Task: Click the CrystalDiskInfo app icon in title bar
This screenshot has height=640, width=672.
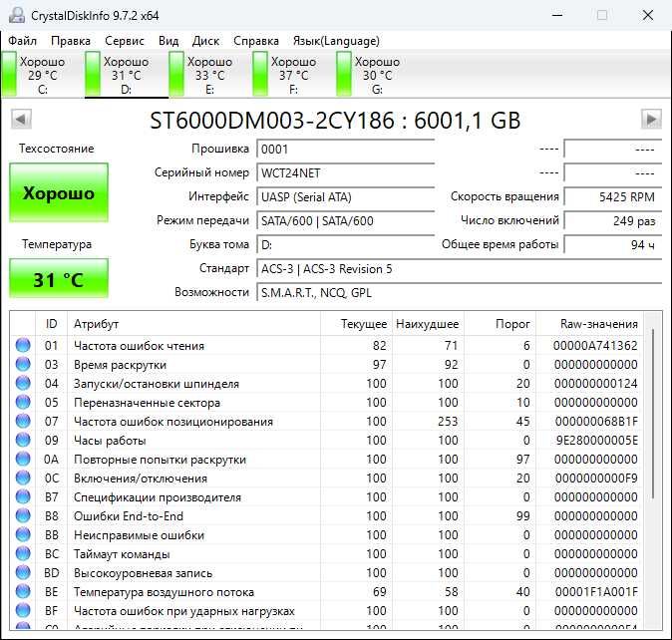Action: coord(17,15)
